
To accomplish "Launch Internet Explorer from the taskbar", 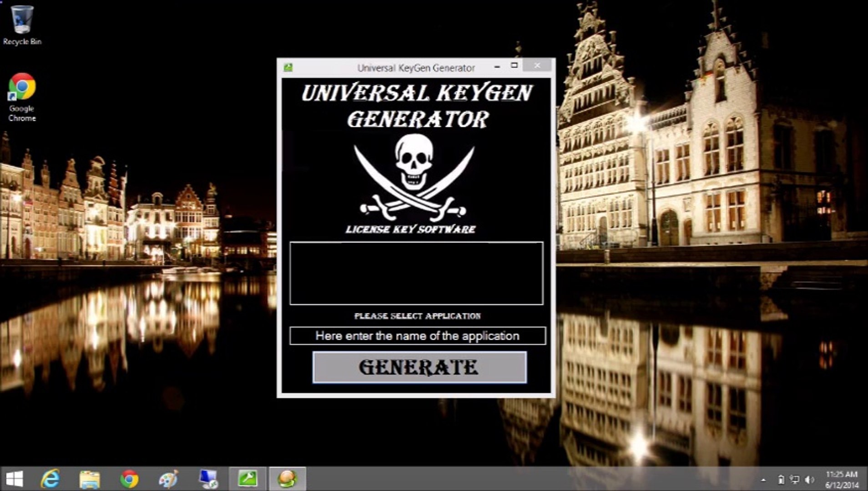I will pyautogui.click(x=50, y=479).
